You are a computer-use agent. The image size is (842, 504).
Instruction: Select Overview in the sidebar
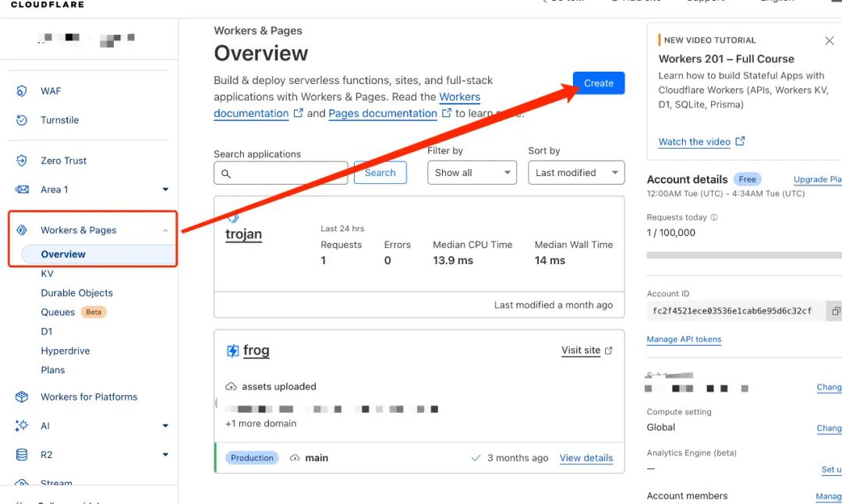(63, 255)
